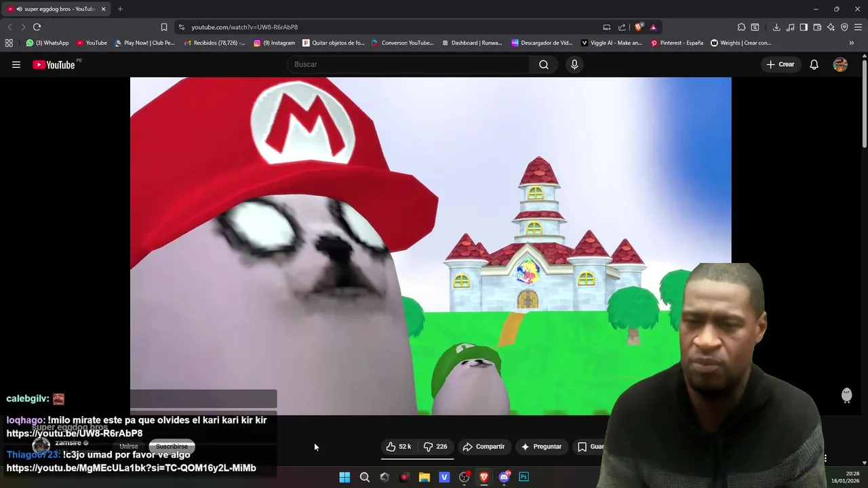The image size is (868, 488).
Task: Open Photoshop from the taskbar
Action: coord(524,477)
